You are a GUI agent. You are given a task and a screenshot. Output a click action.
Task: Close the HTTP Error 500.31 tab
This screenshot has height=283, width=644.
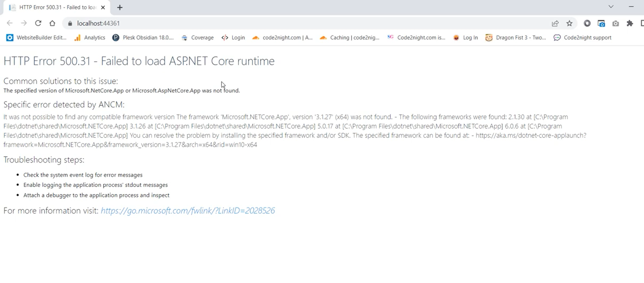point(103,7)
